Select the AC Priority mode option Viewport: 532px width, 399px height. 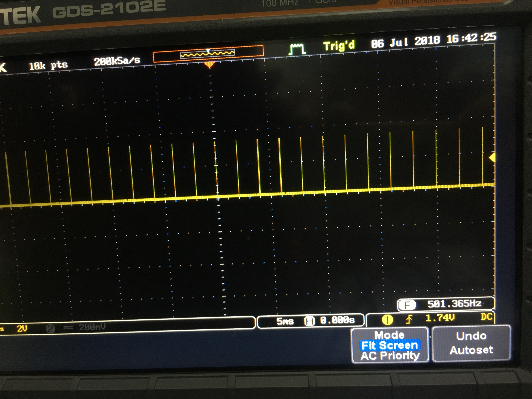pyautogui.click(x=390, y=356)
